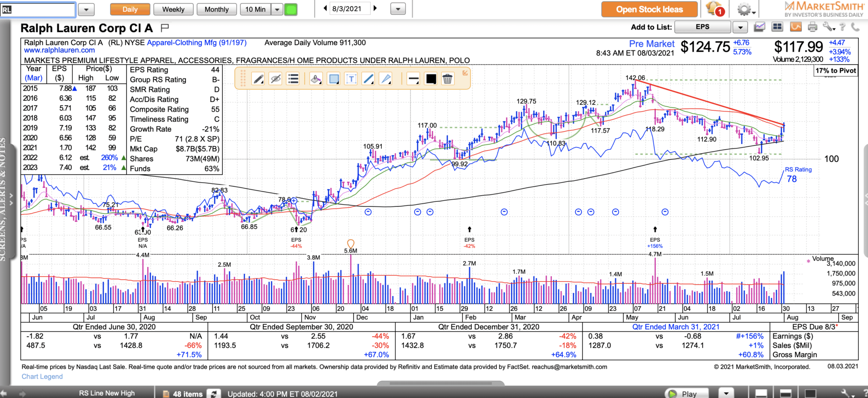
Task: Collapse the drawing toolbar with corner arrow
Action: (465, 73)
